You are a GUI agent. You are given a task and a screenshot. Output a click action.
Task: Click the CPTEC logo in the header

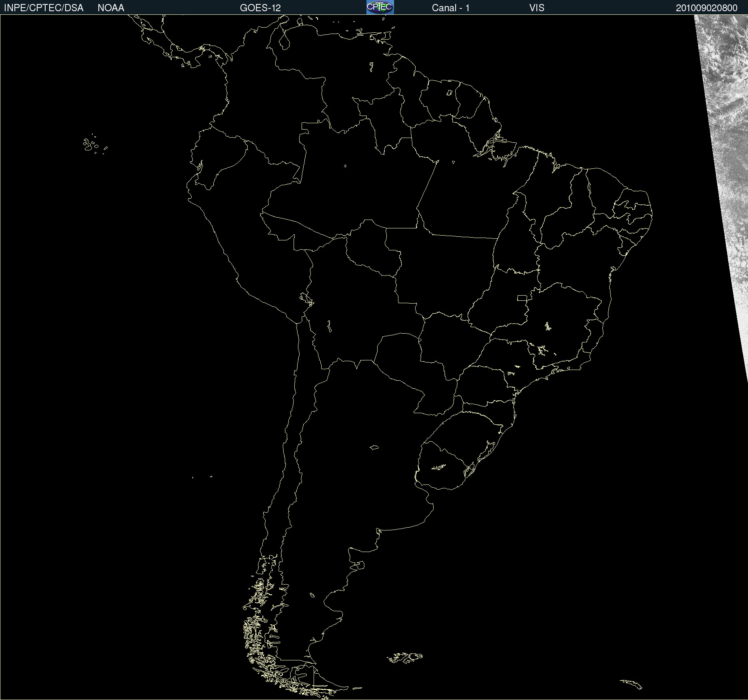[x=380, y=7]
